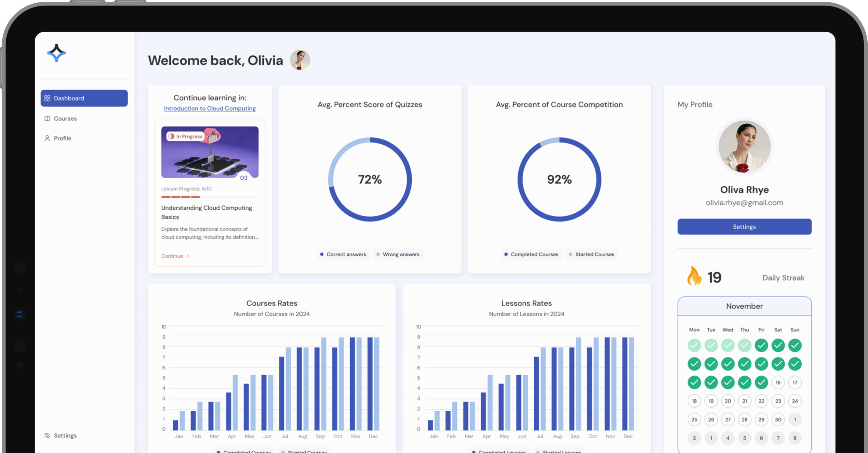Toggle the Completed Courses legend item
The image size is (868, 453).
coord(531,254)
